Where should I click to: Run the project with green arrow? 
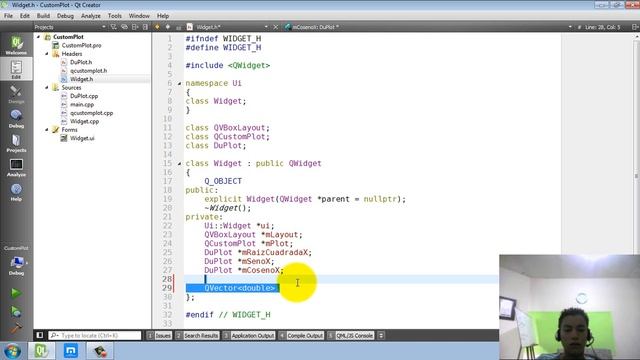(x=16, y=293)
